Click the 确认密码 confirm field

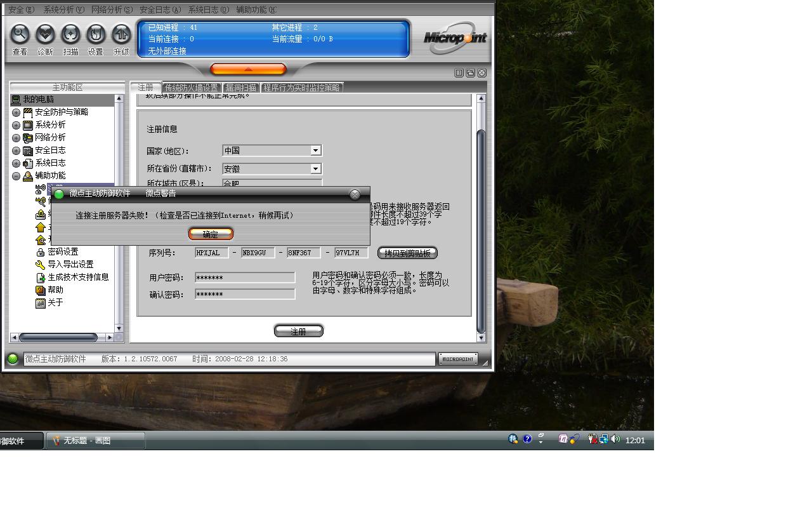(245, 294)
